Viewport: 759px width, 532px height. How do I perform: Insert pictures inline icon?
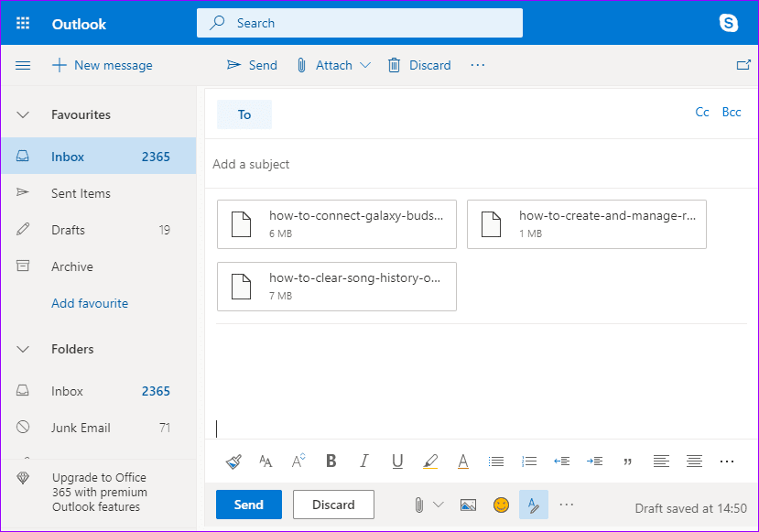[468, 505]
